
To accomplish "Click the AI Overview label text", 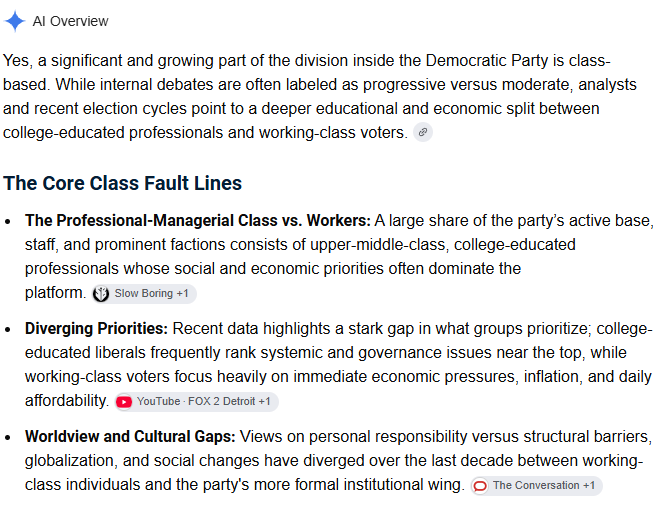I will click(71, 21).
